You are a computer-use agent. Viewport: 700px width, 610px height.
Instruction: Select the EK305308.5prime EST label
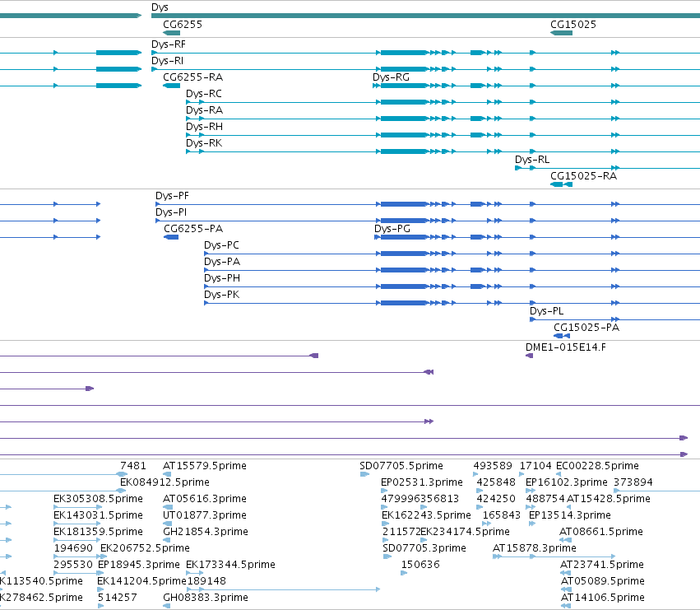pyautogui.click(x=98, y=499)
